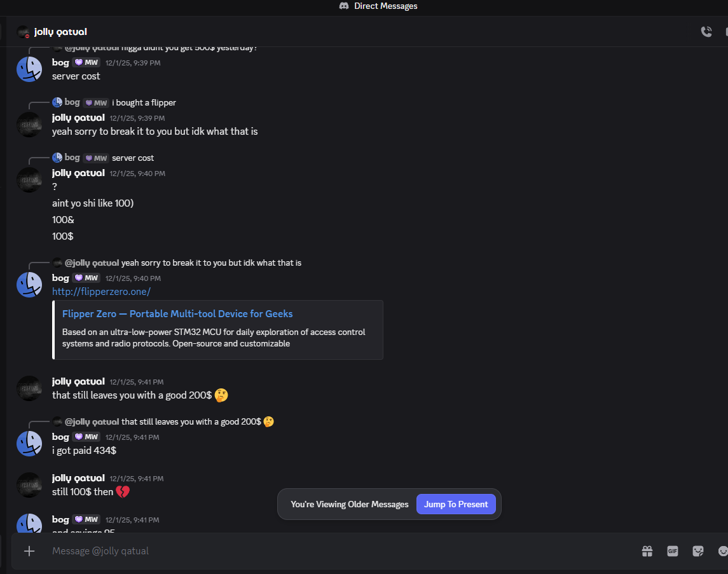The image size is (728, 574).
Task: Open the sticker picker
Action: coord(698,551)
